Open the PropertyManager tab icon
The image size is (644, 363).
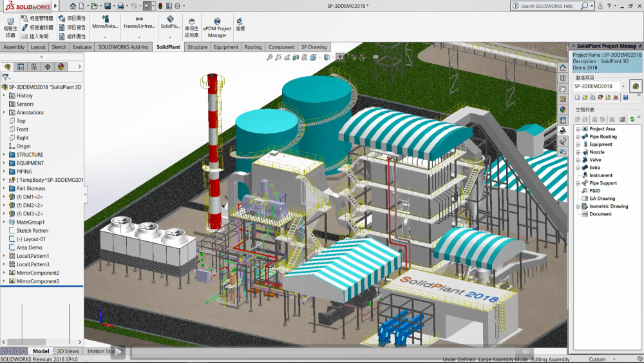click(21, 66)
